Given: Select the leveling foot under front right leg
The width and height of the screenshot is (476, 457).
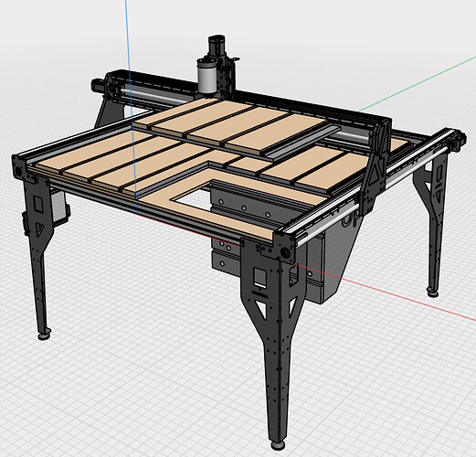Looking at the screenshot, I should pyautogui.click(x=278, y=446).
